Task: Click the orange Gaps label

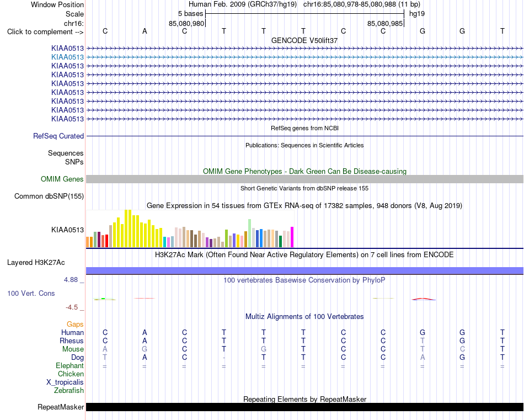Action: pos(75,325)
